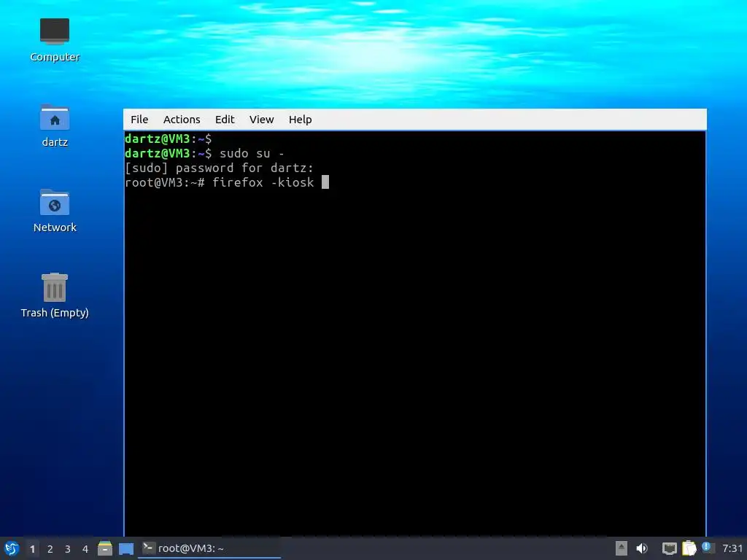This screenshot has width=747, height=560.
Task: Switch to workspace 2
Action: tap(50, 549)
